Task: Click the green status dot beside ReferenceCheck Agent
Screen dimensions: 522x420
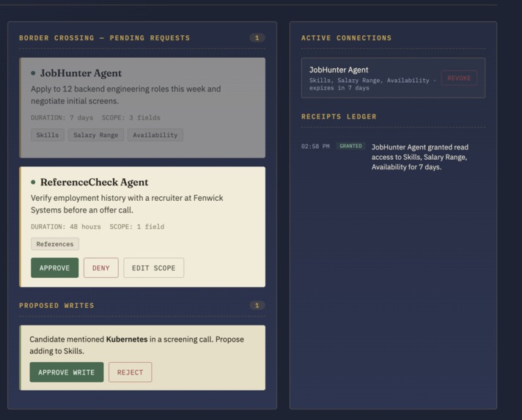Action: [x=33, y=182]
